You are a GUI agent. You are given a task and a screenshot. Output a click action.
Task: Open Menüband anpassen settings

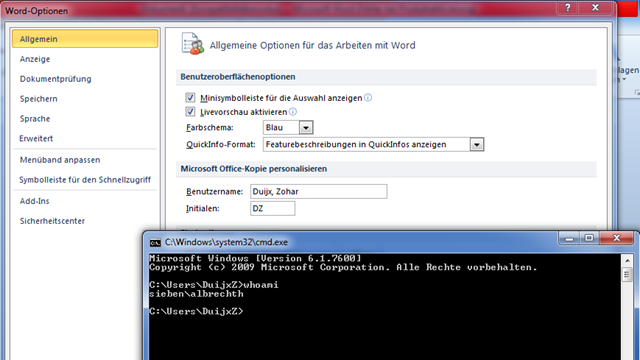coord(60,160)
